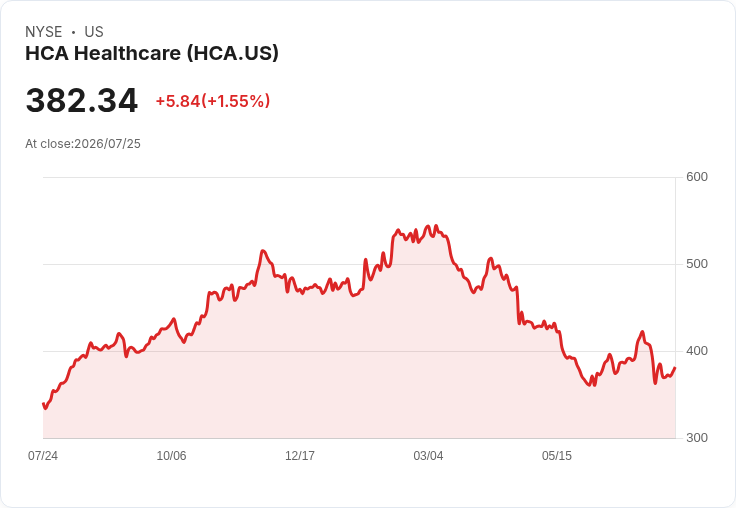This screenshot has width=736, height=508.
Task: Click the line's starting point at left edge
Action: point(43,404)
